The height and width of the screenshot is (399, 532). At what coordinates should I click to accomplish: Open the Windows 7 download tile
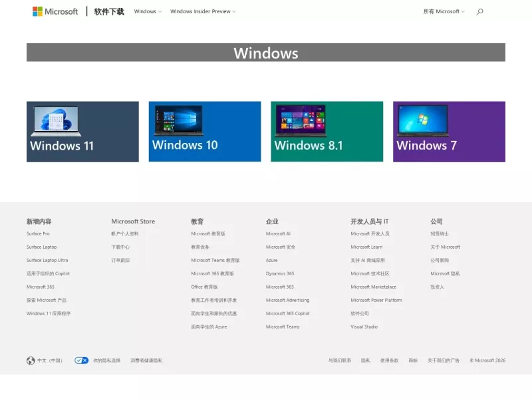(449, 132)
